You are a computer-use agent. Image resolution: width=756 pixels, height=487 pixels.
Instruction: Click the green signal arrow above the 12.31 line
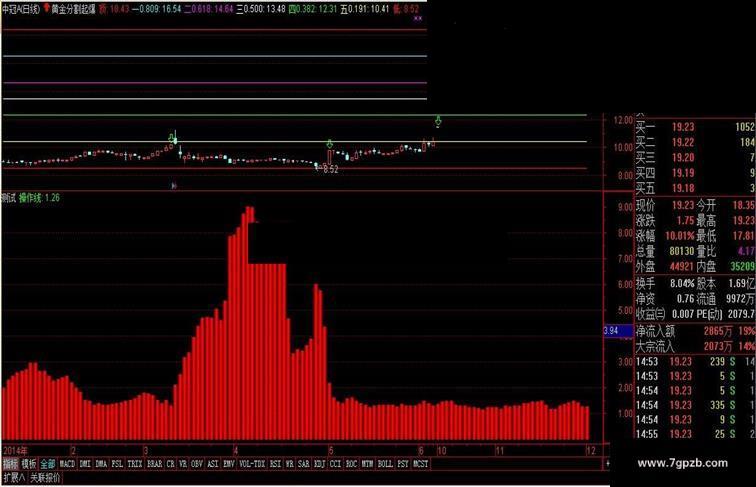coord(438,121)
